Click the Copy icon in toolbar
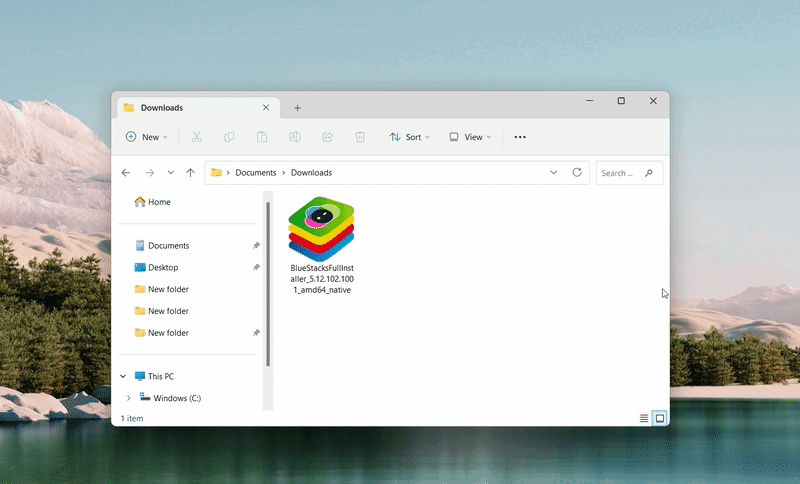 pos(229,137)
